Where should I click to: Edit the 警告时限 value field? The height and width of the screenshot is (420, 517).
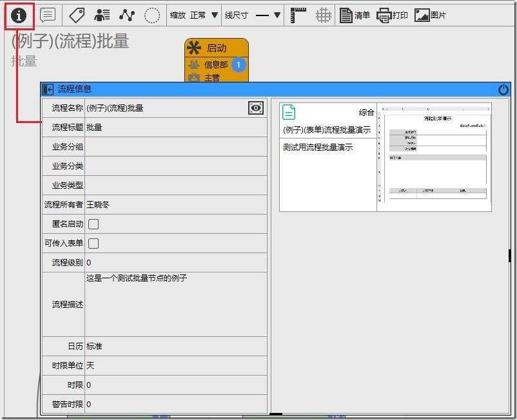click(x=176, y=404)
